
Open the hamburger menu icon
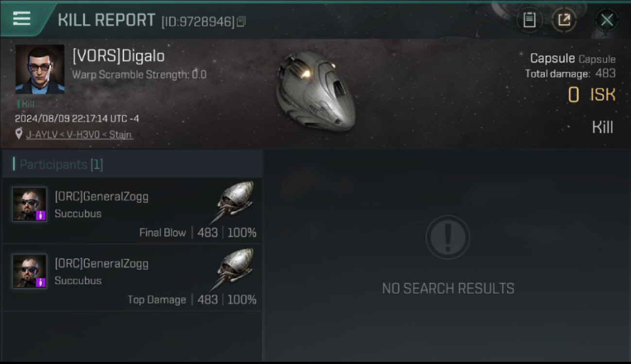[x=22, y=18]
